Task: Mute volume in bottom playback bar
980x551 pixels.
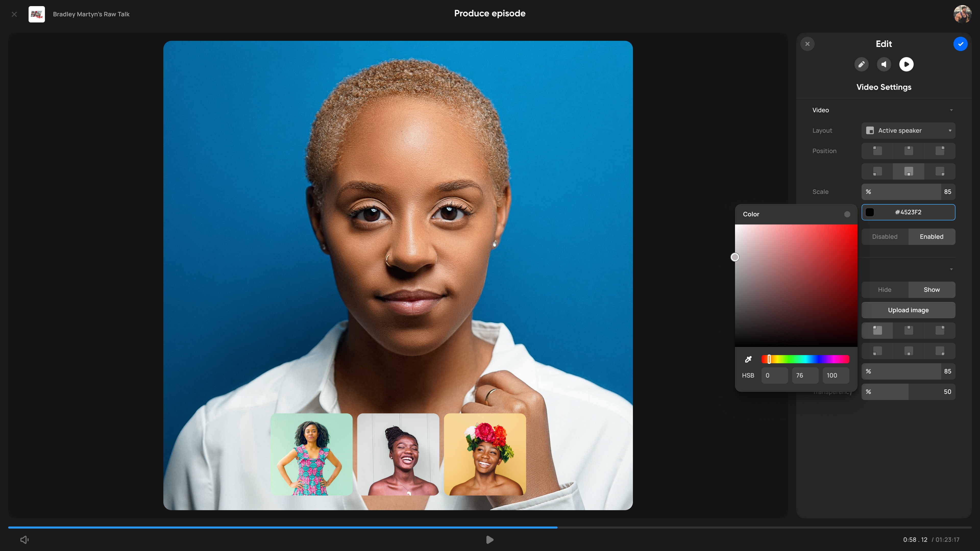Action: pyautogui.click(x=24, y=540)
